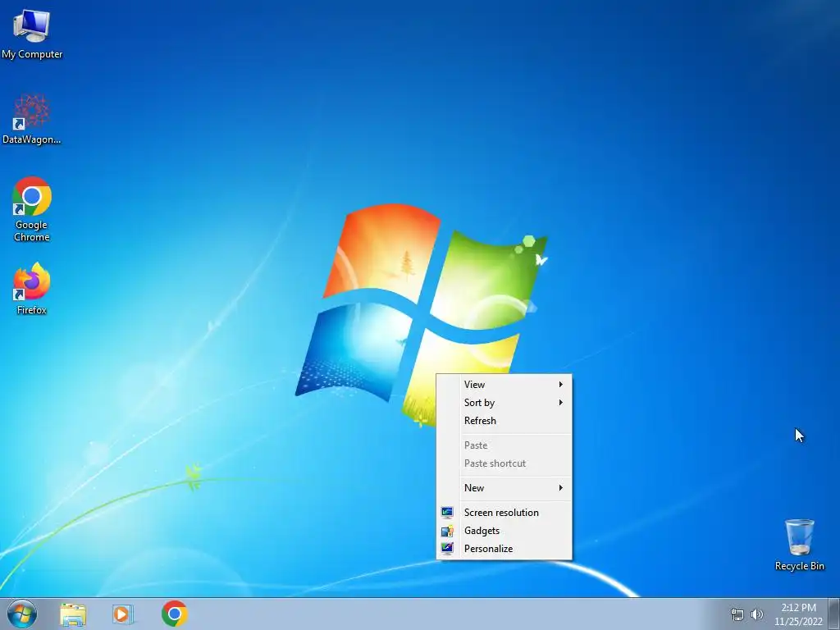Viewport: 840px width, 630px height.
Task: Click the Show desktop button
Action: pos(834,614)
